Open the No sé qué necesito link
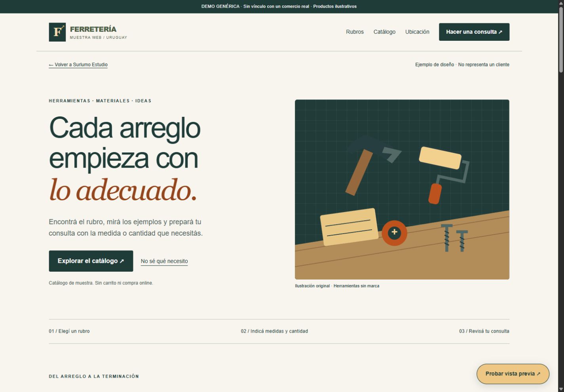Viewport: 564px width, 392px height. 164,261
